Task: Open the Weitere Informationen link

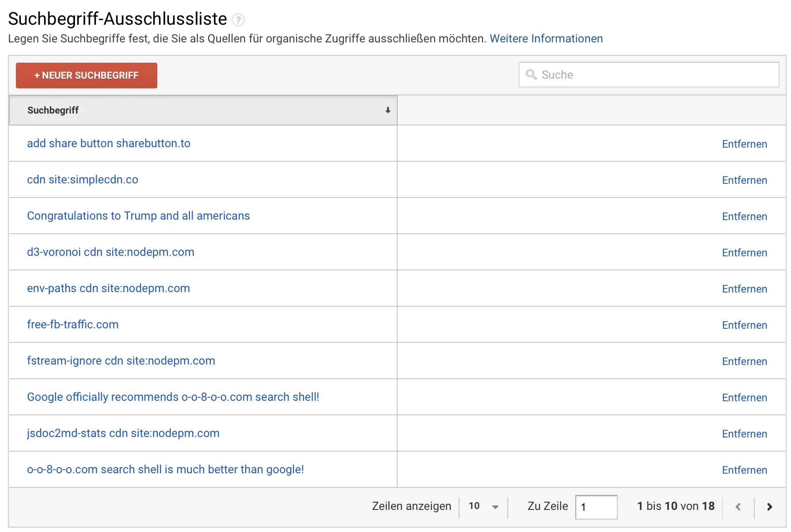Action: coord(546,39)
